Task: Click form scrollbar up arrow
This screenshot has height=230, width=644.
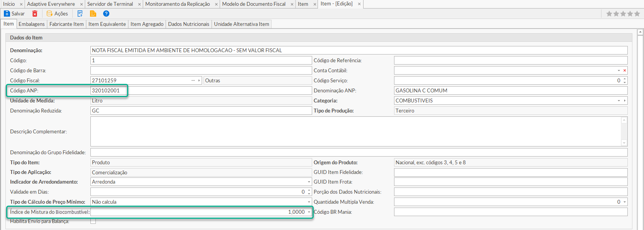Action: coord(641,32)
